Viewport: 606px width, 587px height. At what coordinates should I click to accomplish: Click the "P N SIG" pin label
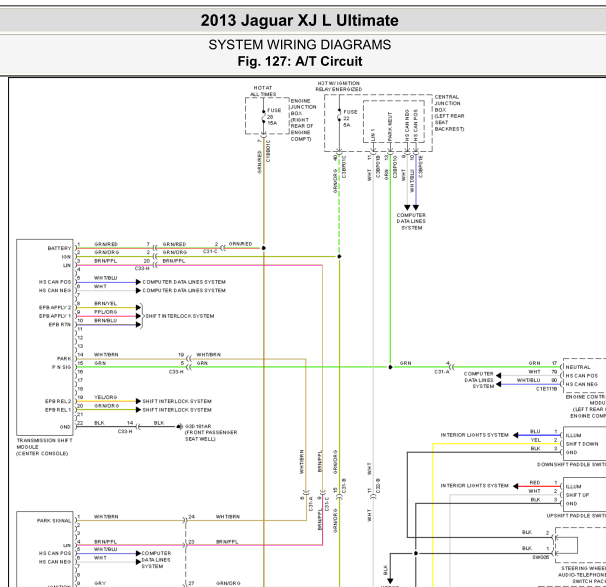pyautogui.click(x=61, y=367)
